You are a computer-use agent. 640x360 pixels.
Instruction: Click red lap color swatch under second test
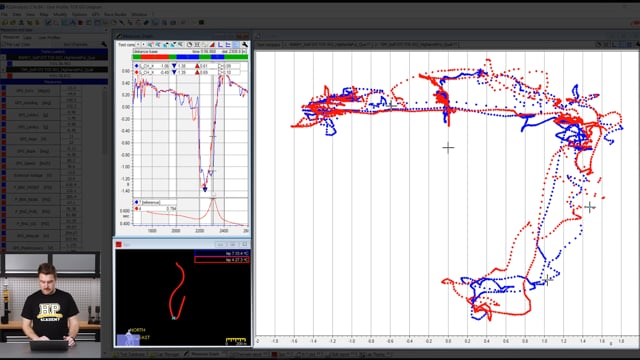click(x=10, y=76)
